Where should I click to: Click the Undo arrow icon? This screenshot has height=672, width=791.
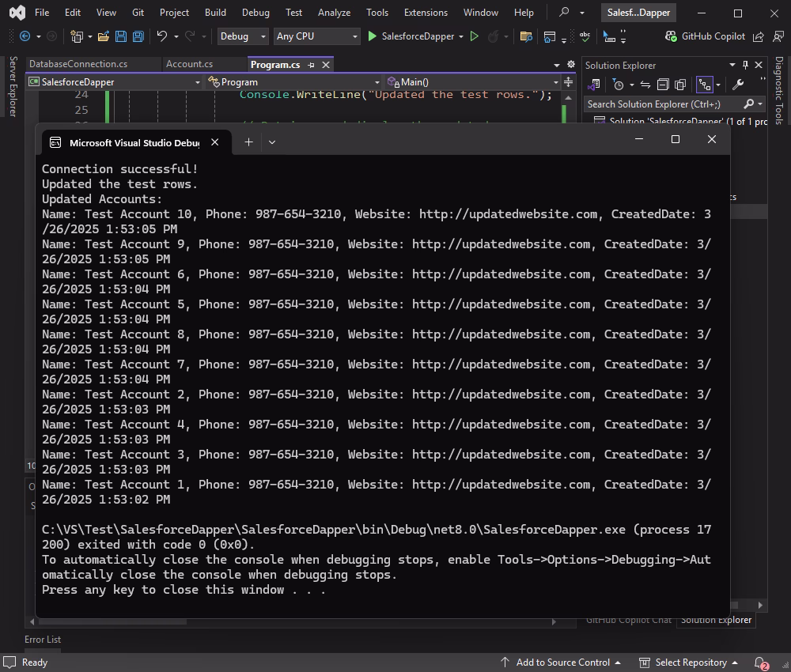coord(162,36)
